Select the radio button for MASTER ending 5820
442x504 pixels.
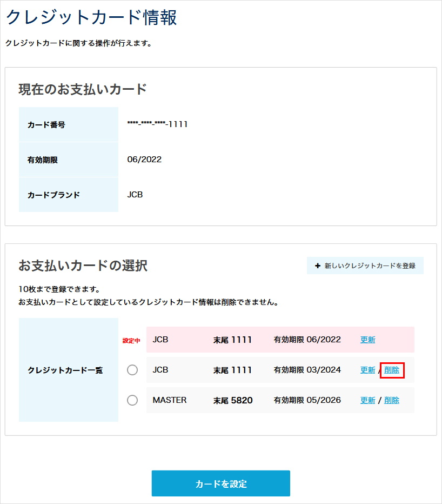tap(132, 400)
